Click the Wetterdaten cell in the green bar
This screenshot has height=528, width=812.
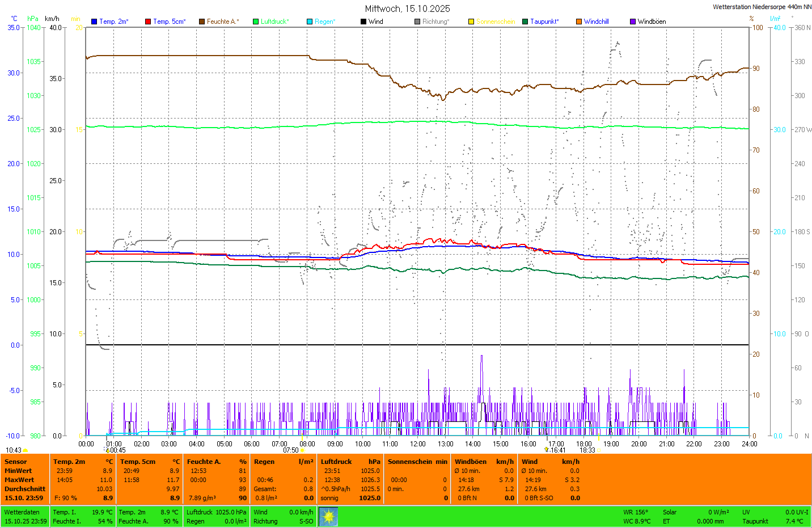coord(22,512)
